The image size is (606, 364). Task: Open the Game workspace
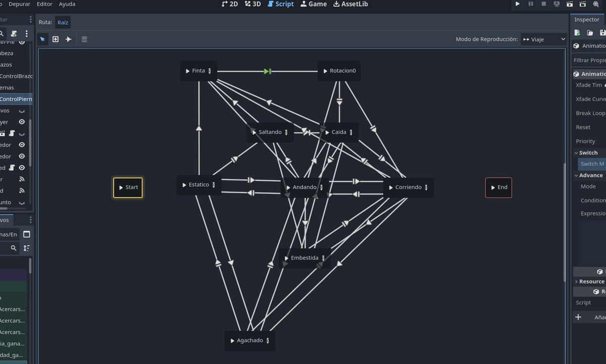tap(314, 4)
